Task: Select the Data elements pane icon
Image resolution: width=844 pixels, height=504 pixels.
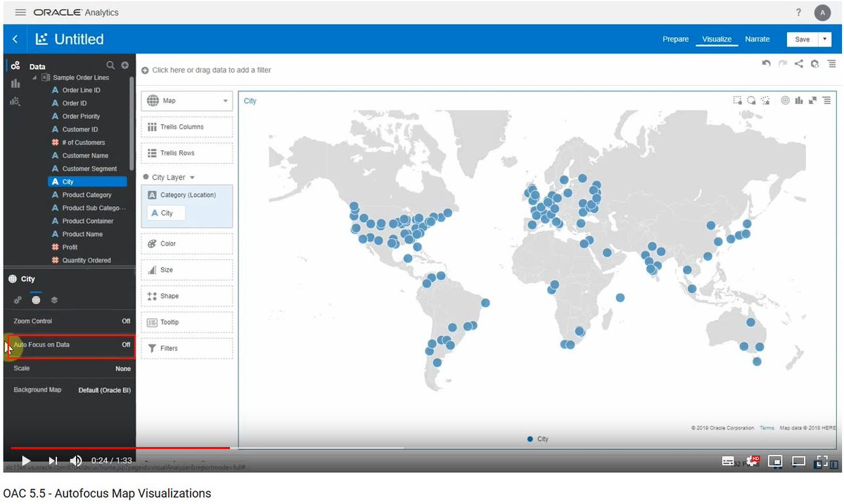Action: (15, 66)
